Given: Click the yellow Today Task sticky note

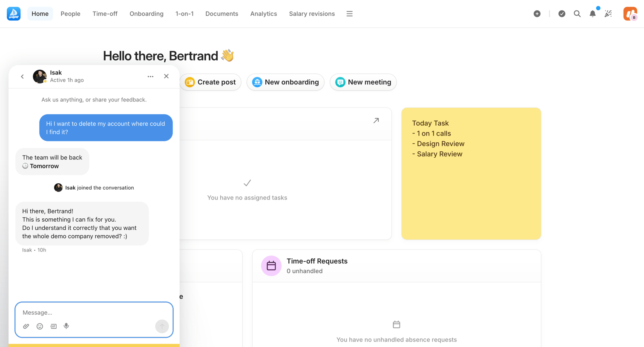Looking at the screenshot, I should tap(471, 173).
